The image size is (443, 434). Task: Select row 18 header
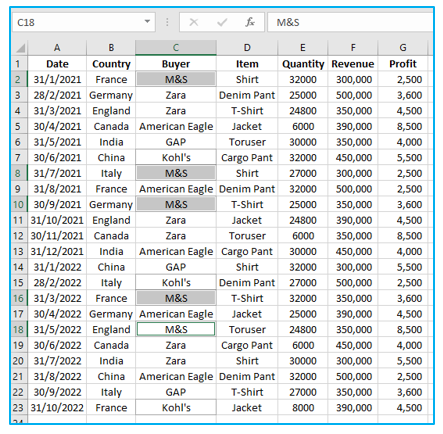19,329
